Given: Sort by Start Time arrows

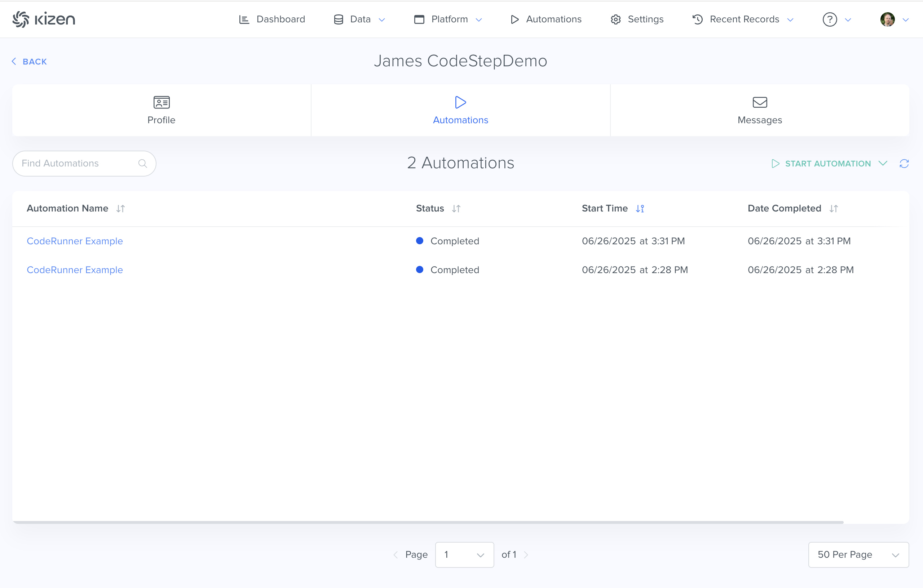Looking at the screenshot, I should point(640,208).
